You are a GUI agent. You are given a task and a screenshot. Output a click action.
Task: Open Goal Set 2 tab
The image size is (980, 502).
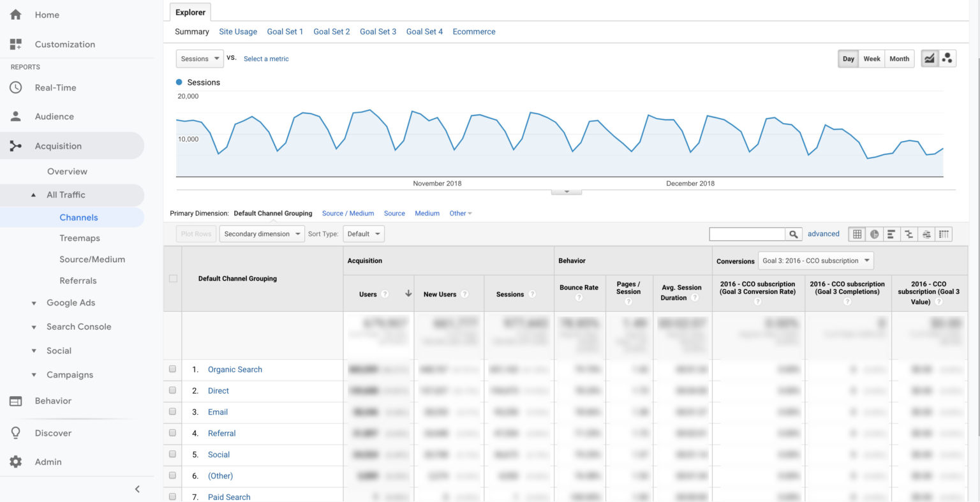point(331,31)
